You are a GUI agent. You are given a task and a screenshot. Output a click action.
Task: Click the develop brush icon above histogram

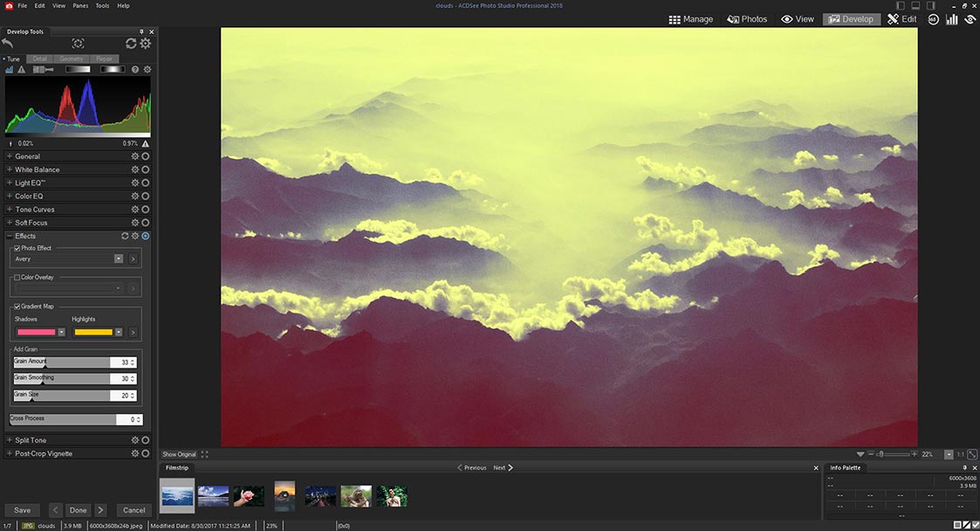click(x=43, y=69)
